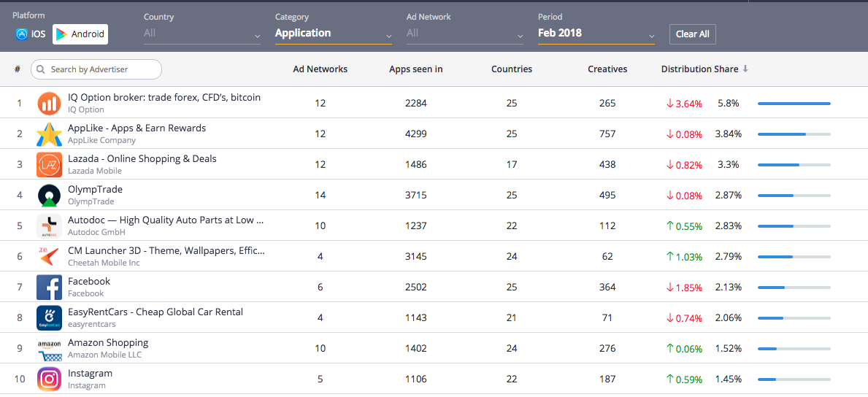Click the AppLike Company publisher name
The height and width of the screenshot is (397, 868).
click(102, 141)
